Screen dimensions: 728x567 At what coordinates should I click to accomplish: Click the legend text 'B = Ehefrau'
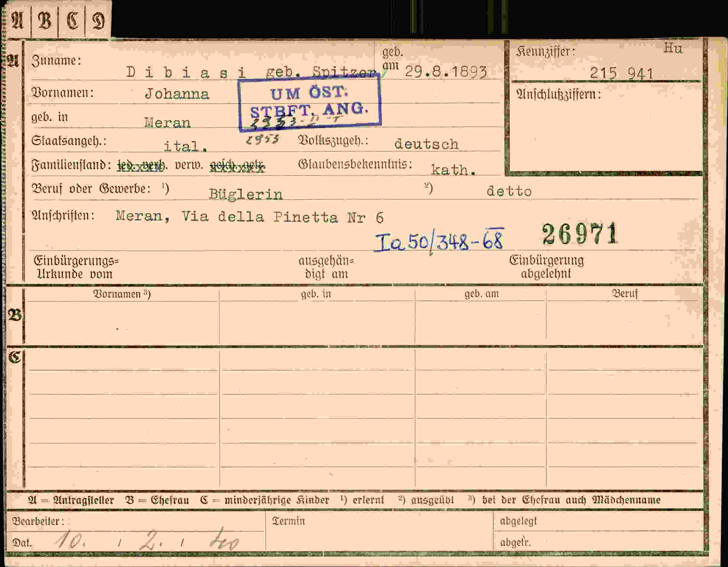pos(157,500)
